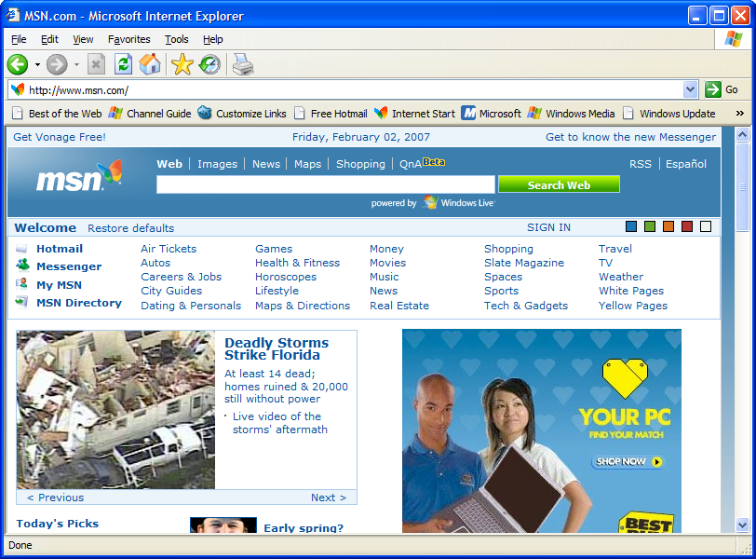Expand the Forward button history dropdown
The image size is (756, 559).
point(76,64)
